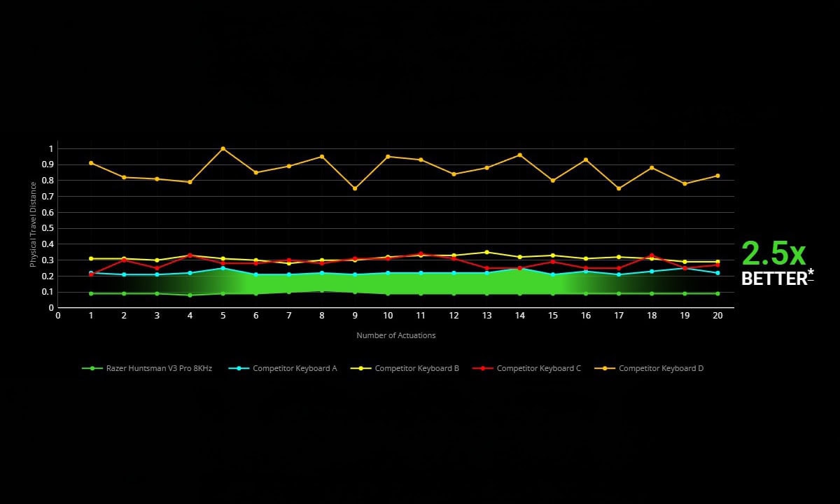Click Keyboard B yellow point at actuation 13

tap(487, 252)
